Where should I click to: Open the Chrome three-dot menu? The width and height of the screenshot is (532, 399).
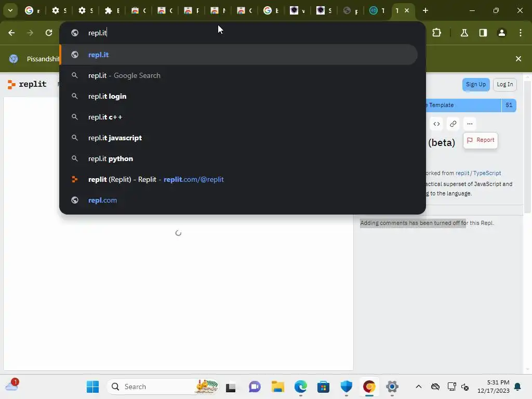pos(521,33)
